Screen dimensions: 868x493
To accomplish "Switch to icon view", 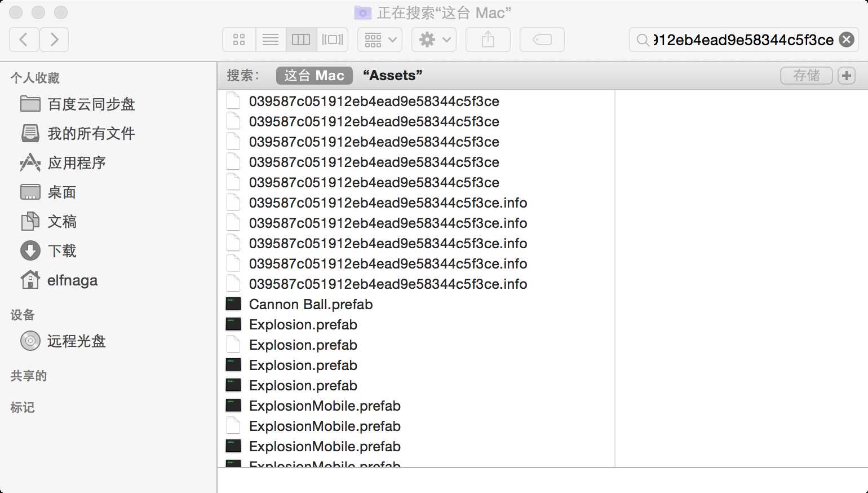I will tap(239, 39).
